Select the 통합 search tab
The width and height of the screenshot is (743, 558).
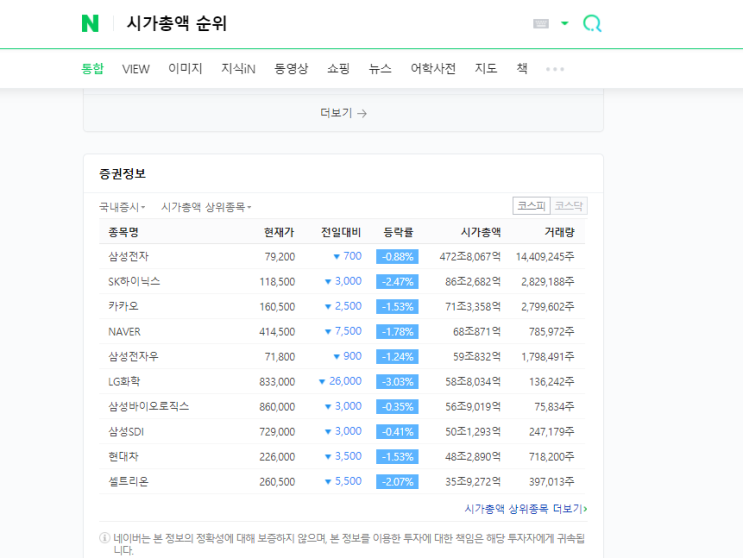coord(92,69)
